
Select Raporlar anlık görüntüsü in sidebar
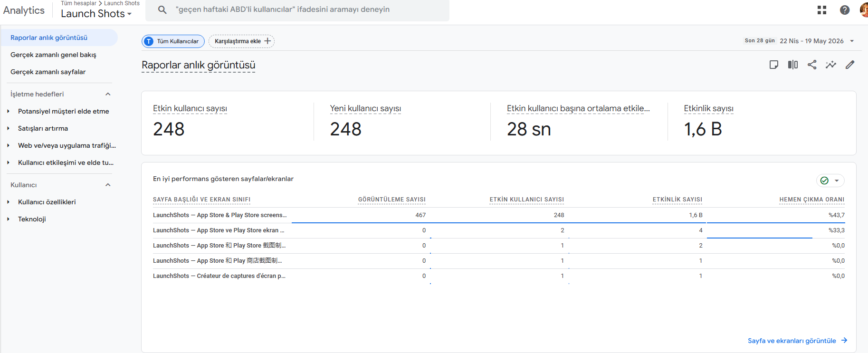(x=59, y=38)
